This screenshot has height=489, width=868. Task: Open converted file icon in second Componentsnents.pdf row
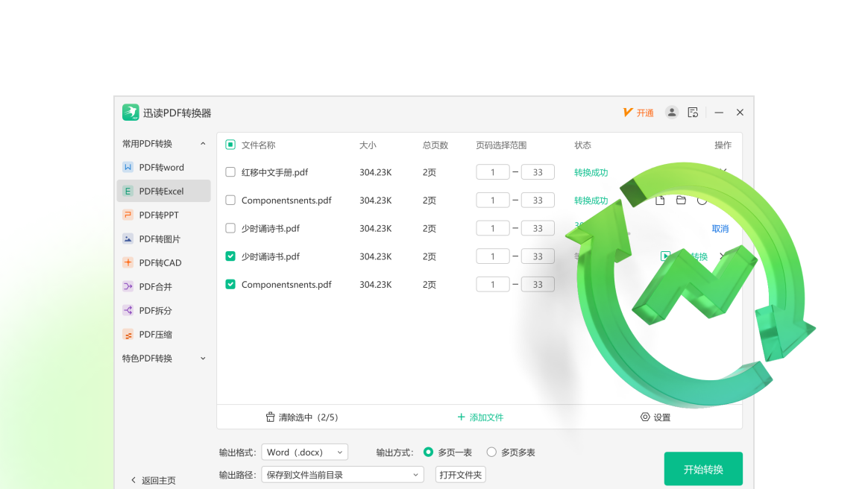click(660, 201)
